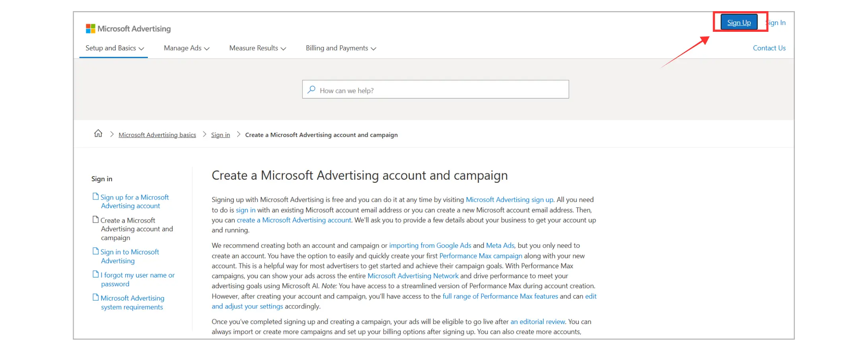The image size is (868, 351).
Task: Click document icon beside Sign up for account
Action: pyautogui.click(x=95, y=196)
